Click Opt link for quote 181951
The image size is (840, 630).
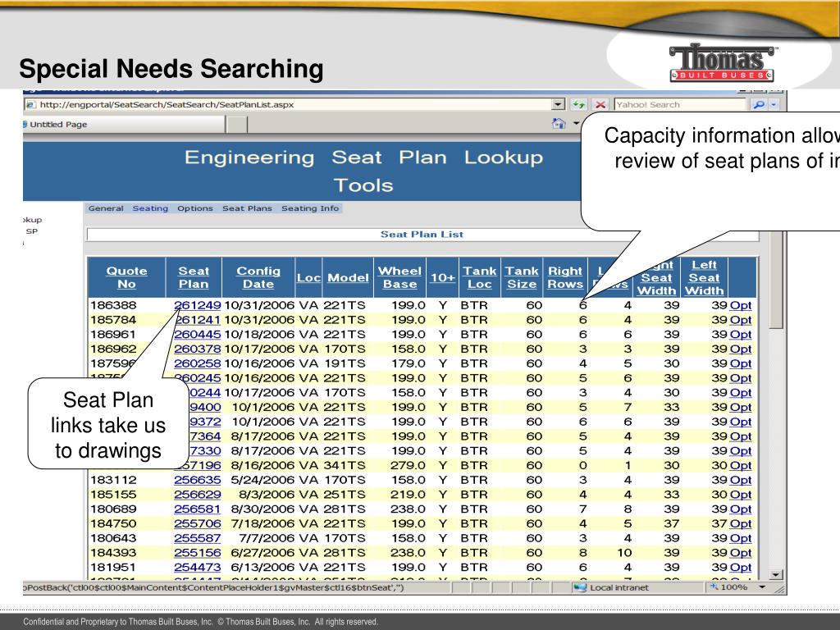click(x=741, y=567)
